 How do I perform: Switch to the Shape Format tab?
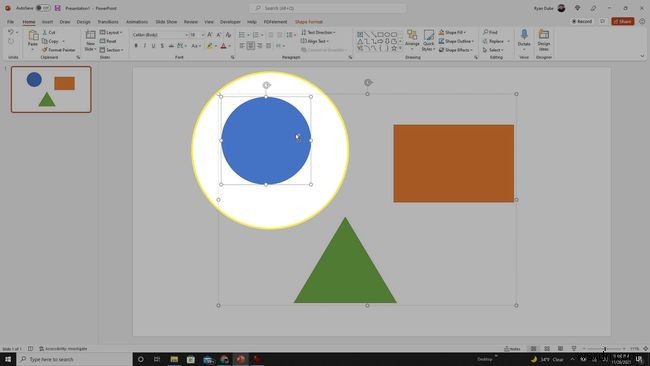(x=309, y=22)
